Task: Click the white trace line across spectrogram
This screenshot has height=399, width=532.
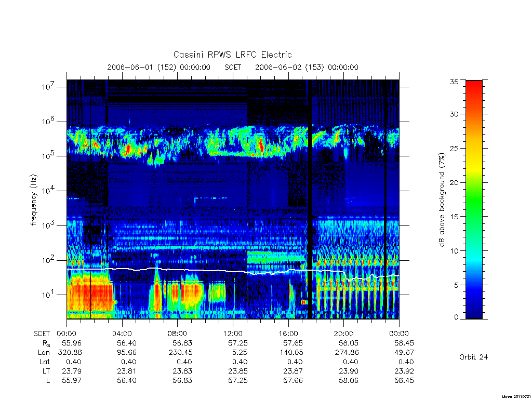Action: click(x=233, y=271)
